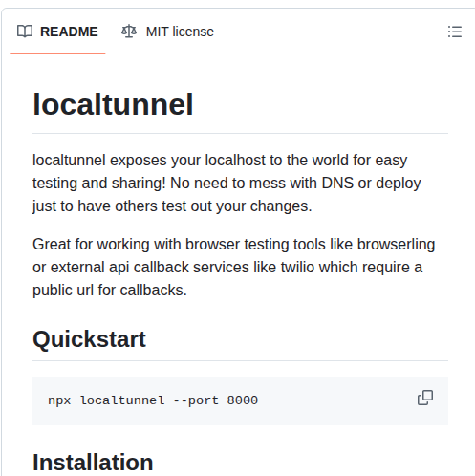Click the line 'just to have others test out your changes.'
475x476 pixels.
[x=172, y=206]
